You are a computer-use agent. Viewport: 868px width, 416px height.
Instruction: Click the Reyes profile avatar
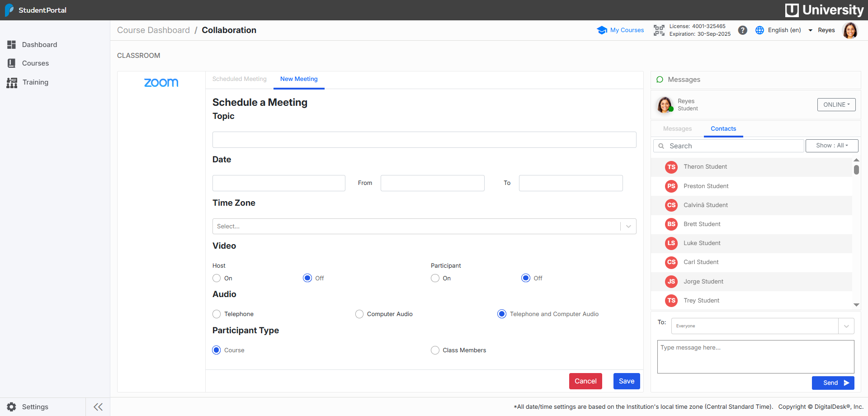point(851,30)
